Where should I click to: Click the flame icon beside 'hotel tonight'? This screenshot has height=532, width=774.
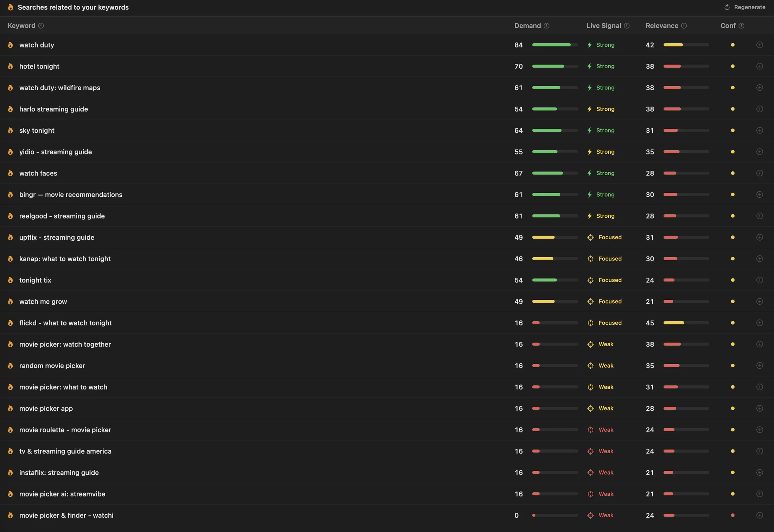pos(11,66)
